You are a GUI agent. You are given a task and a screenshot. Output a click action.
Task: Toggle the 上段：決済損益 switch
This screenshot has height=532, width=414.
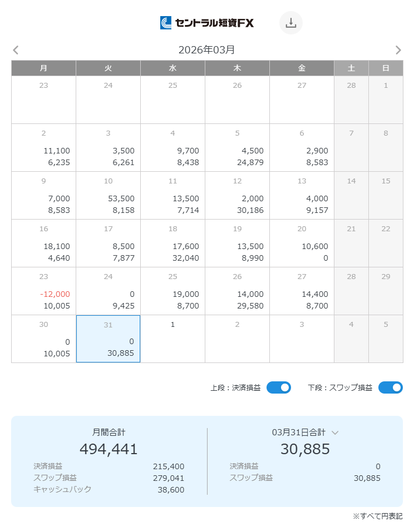[x=279, y=387]
